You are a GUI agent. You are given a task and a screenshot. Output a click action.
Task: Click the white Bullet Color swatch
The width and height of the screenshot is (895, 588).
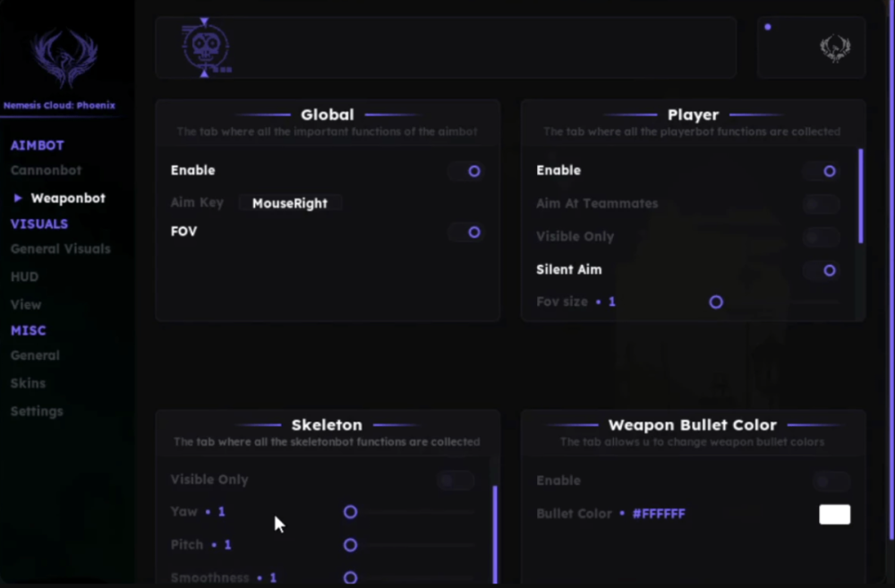pos(834,514)
